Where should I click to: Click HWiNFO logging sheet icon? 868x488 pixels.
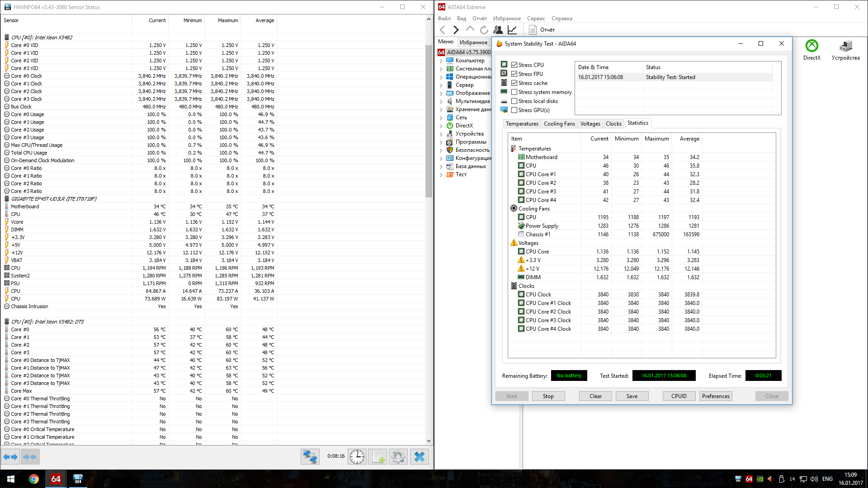[x=378, y=457]
